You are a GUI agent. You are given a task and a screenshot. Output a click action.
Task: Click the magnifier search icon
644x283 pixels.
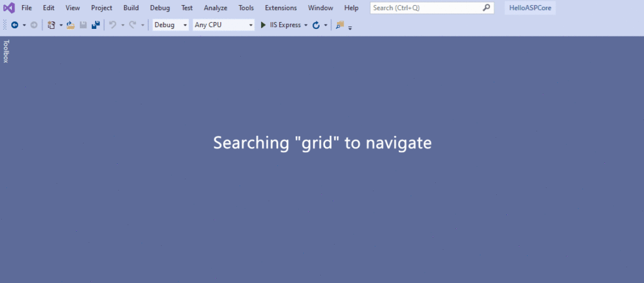click(486, 8)
